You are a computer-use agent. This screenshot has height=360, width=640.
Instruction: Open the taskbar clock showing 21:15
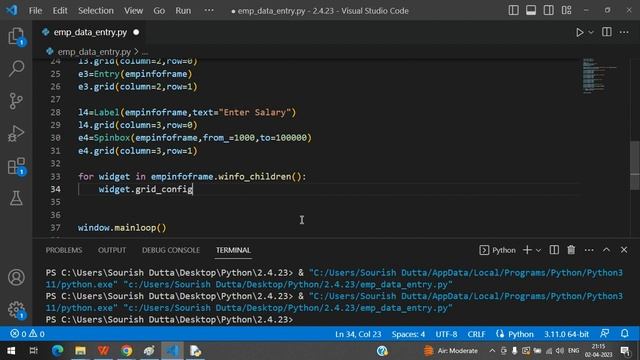598,351
